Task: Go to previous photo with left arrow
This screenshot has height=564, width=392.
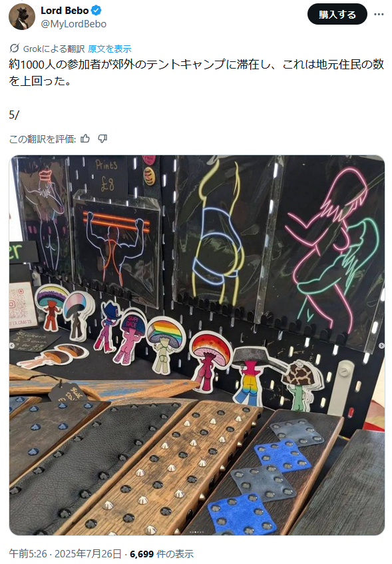Action: [12, 346]
